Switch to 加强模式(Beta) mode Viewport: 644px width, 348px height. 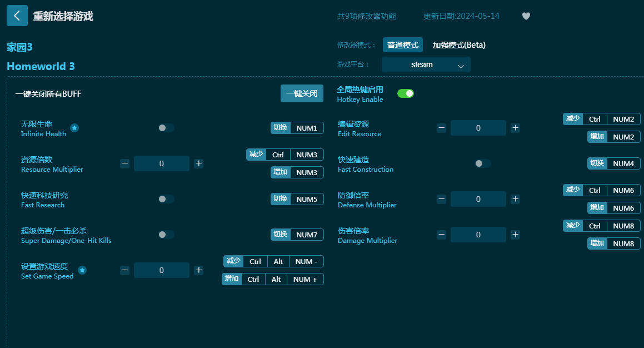click(459, 45)
